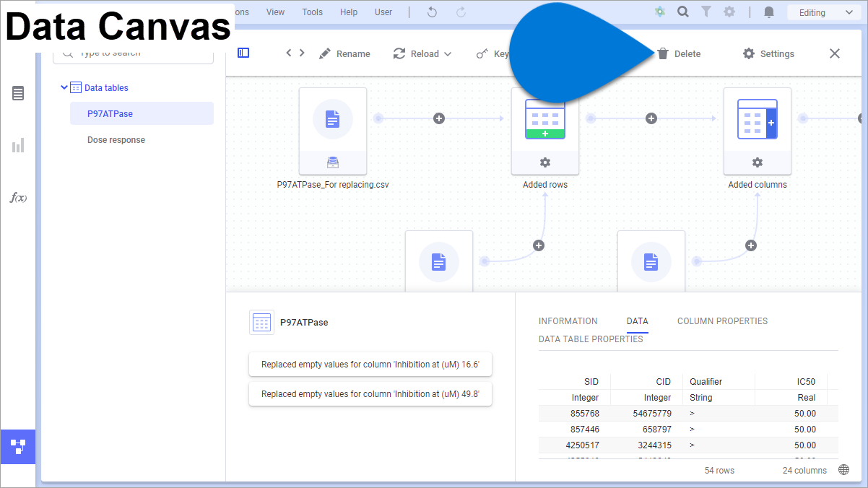Image resolution: width=868 pixels, height=488 pixels.
Task: Click the Data tables tree label
Action: (106, 87)
